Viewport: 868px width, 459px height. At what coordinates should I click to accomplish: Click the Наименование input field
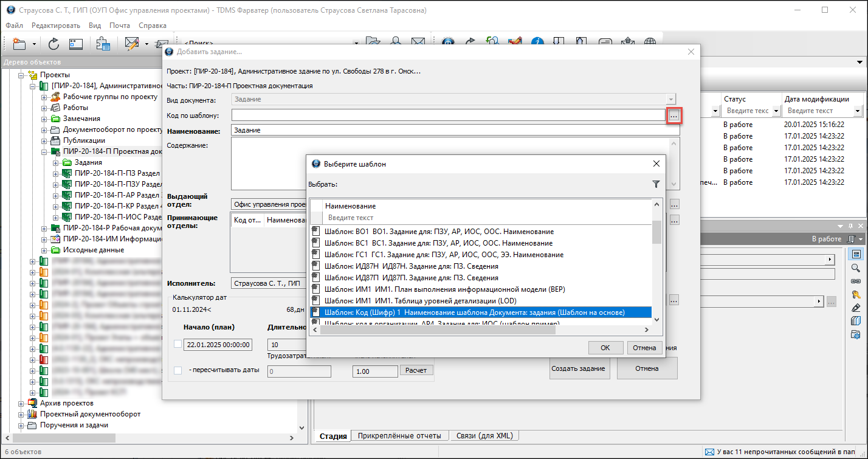(x=455, y=130)
